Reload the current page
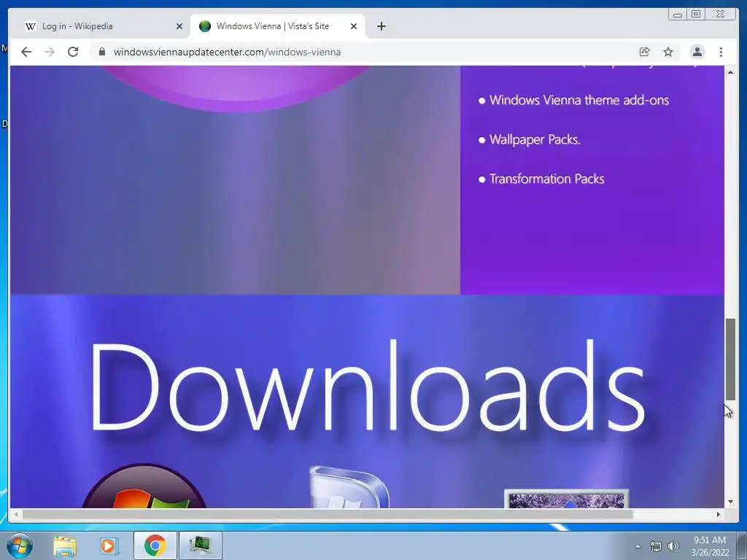Image resolution: width=747 pixels, height=560 pixels. pyautogui.click(x=73, y=52)
